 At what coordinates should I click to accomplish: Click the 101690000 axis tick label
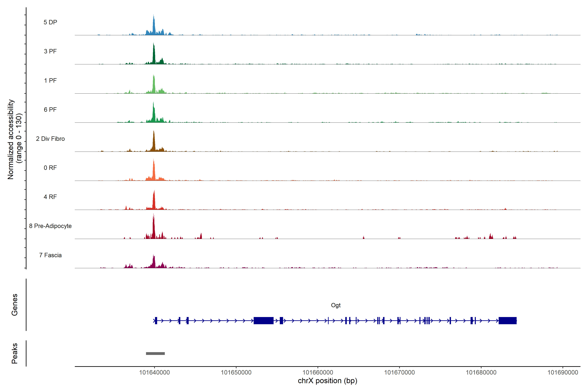[x=563, y=373]
